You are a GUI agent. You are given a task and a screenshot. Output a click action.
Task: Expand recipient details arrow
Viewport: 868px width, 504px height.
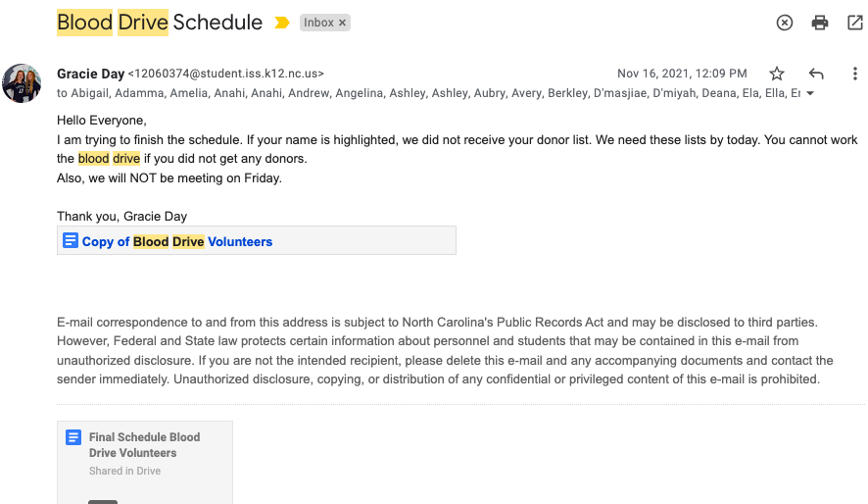pyautogui.click(x=809, y=94)
